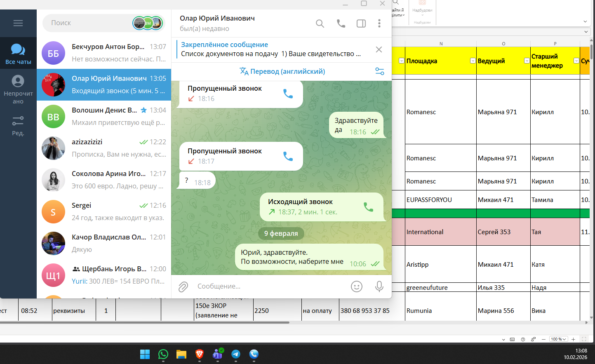Select the 380 68 953 37 85 cell
This screenshot has width=595, height=364.
[x=372, y=310]
